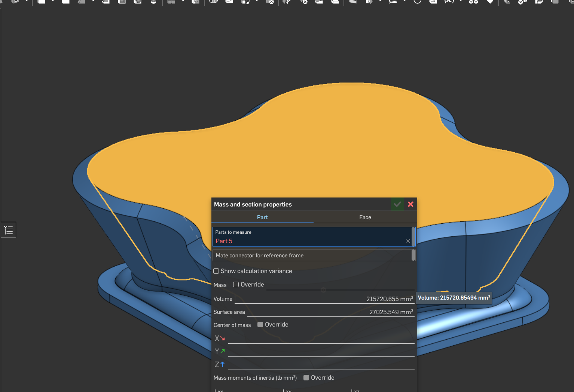The height and width of the screenshot is (392, 574).
Task: Enable Show calculation variance checkbox
Action: click(x=216, y=271)
